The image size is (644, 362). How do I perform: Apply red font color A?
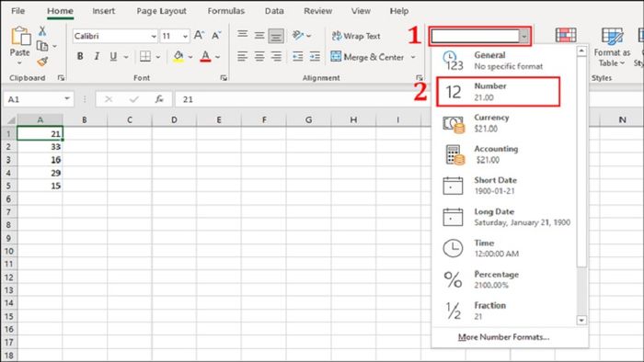coord(205,56)
